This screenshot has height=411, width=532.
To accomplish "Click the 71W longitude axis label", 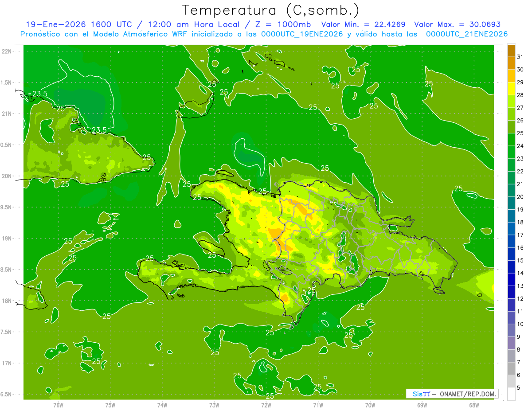I will 318,405.
